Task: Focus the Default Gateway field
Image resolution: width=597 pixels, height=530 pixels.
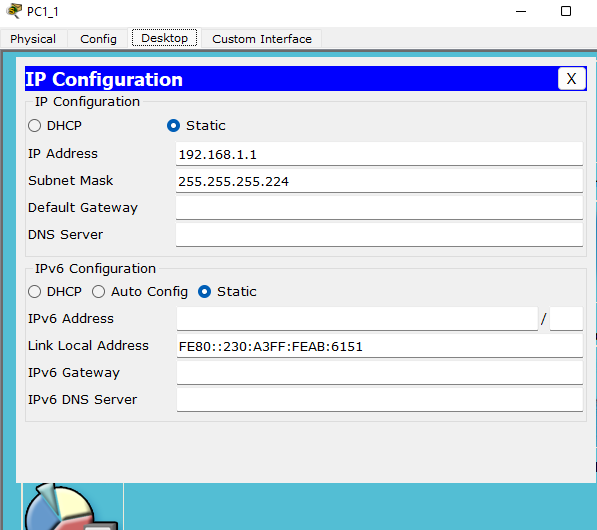Action: pos(379,208)
